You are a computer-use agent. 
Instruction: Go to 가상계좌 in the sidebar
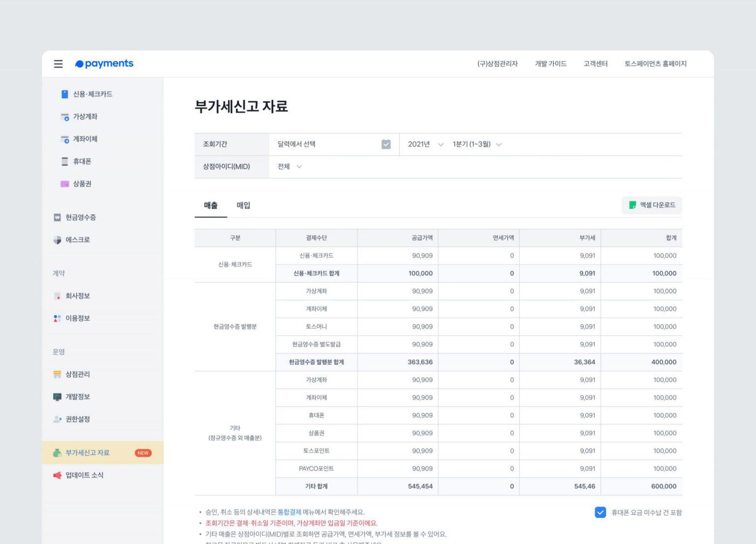pos(85,117)
